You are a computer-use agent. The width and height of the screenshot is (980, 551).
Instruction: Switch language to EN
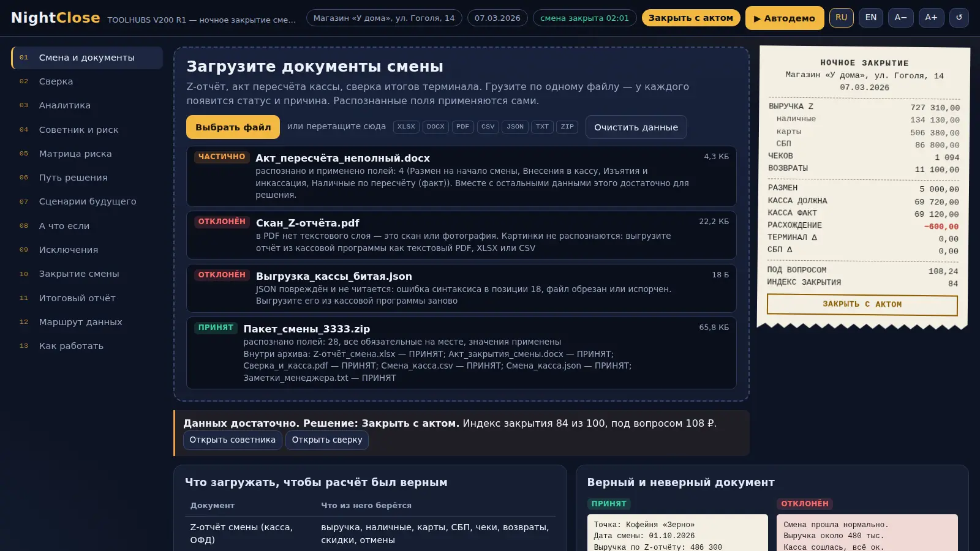pyautogui.click(x=871, y=18)
